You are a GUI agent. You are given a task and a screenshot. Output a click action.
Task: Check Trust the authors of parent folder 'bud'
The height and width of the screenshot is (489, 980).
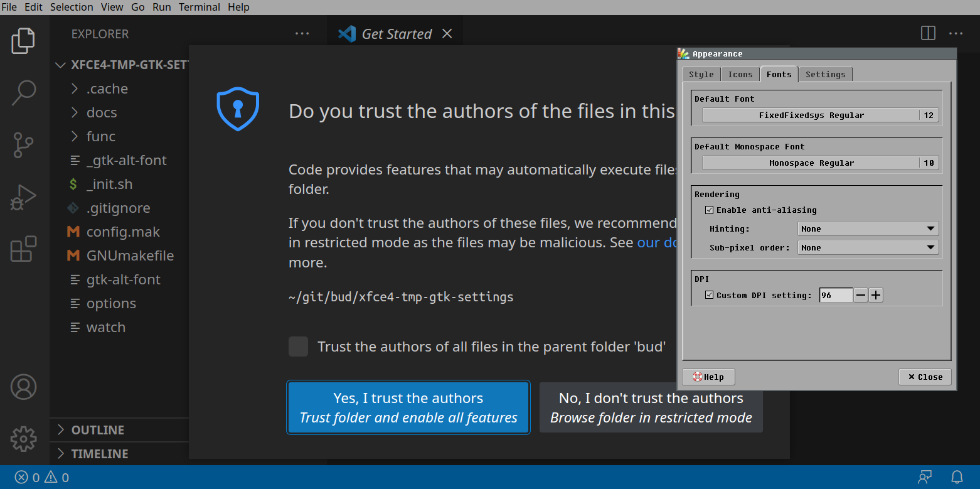point(298,347)
